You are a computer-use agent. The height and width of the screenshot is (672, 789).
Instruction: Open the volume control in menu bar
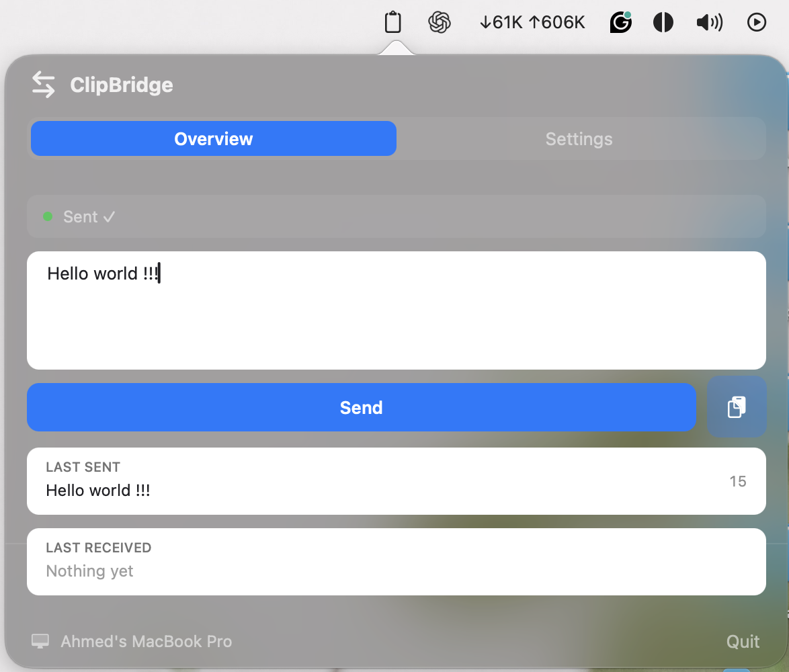point(710,22)
